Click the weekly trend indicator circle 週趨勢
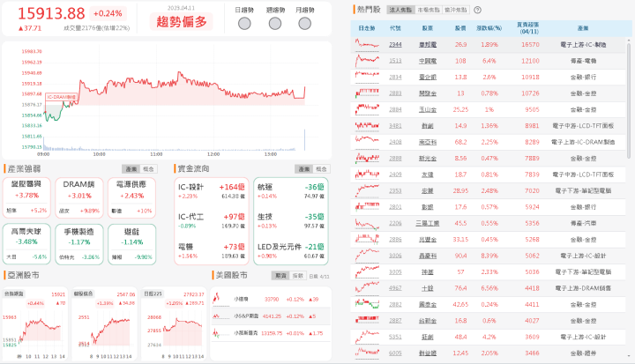The image size is (635, 364). click(275, 21)
